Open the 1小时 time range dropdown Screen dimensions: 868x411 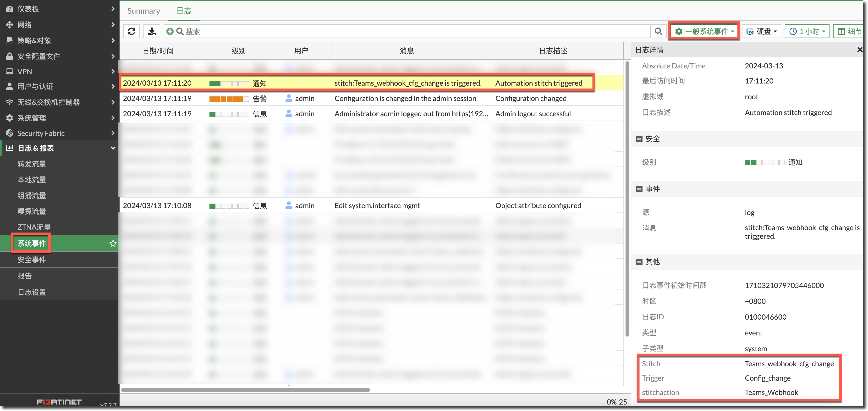(x=807, y=31)
